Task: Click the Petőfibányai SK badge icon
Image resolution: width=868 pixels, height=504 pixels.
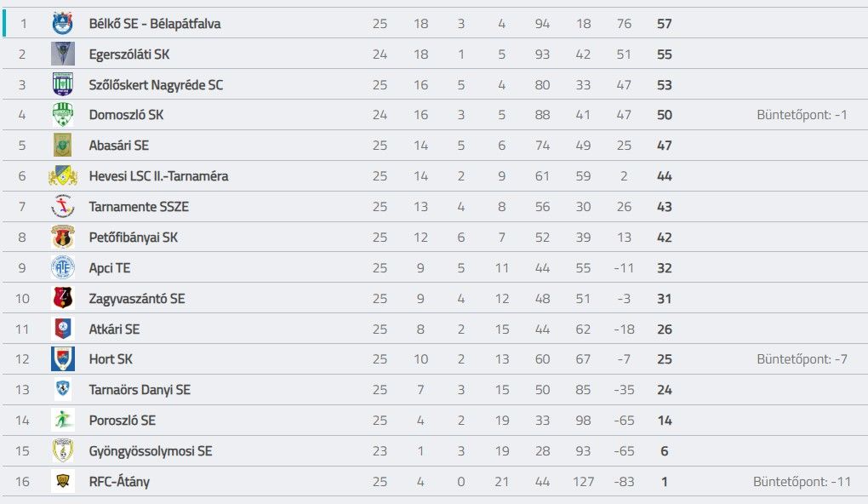Action: 63,237
